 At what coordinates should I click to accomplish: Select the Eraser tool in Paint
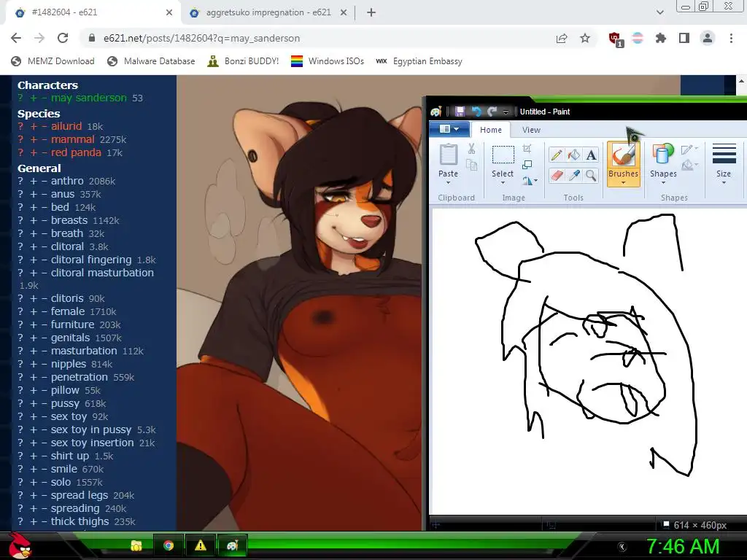pyautogui.click(x=556, y=176)
